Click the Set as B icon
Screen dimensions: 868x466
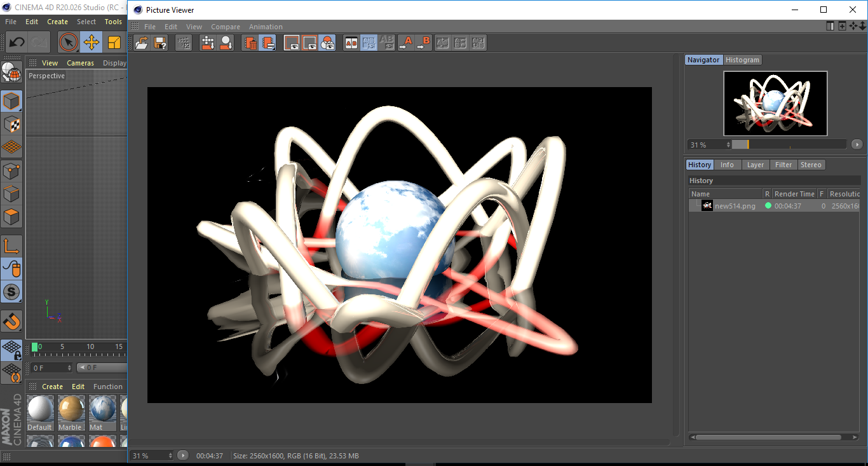click(424, 43)
